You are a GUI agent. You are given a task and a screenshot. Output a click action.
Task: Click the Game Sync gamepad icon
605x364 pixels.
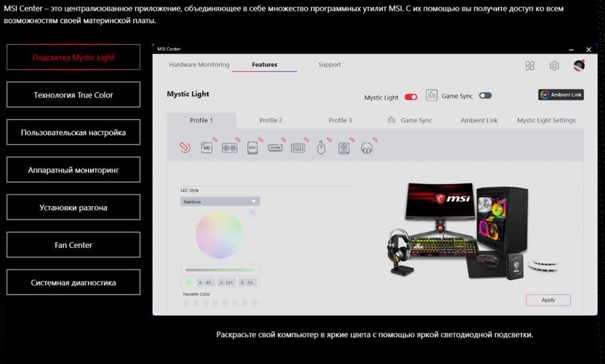431,96
